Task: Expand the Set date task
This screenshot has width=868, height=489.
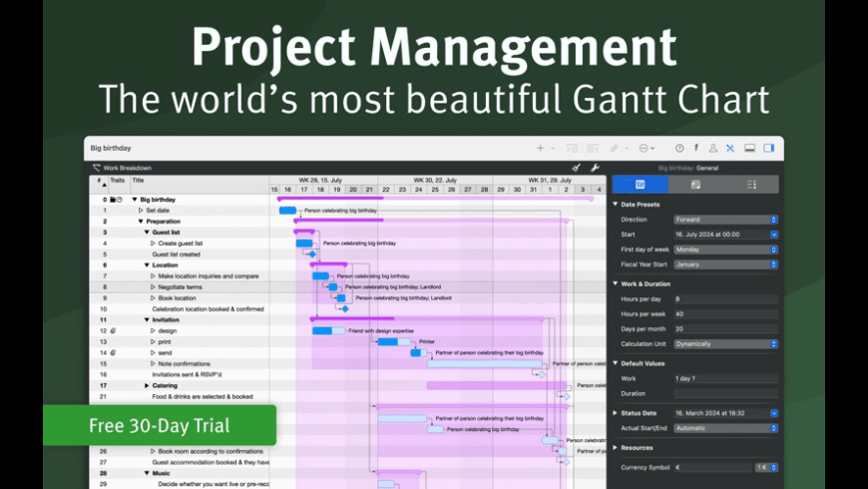Action: 141,211
